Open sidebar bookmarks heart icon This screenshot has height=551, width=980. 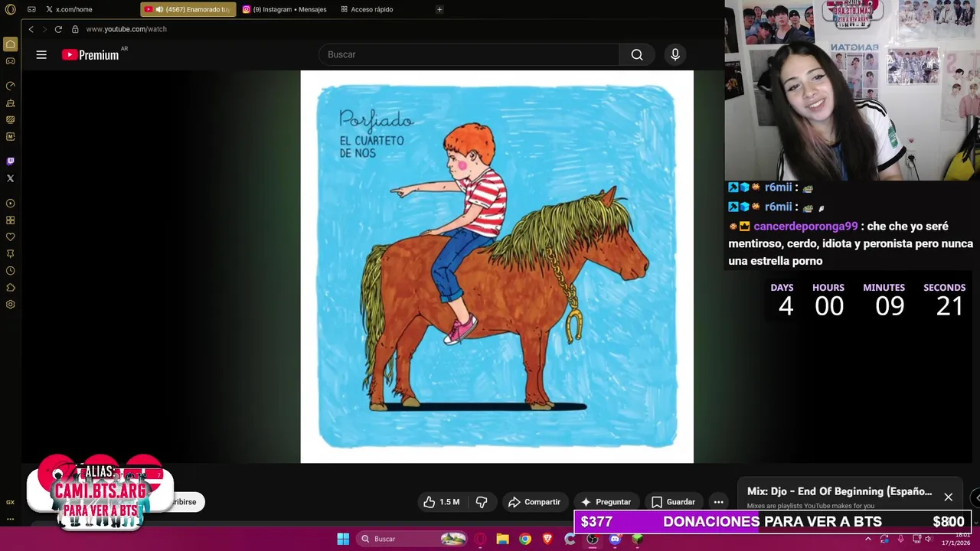10,237
